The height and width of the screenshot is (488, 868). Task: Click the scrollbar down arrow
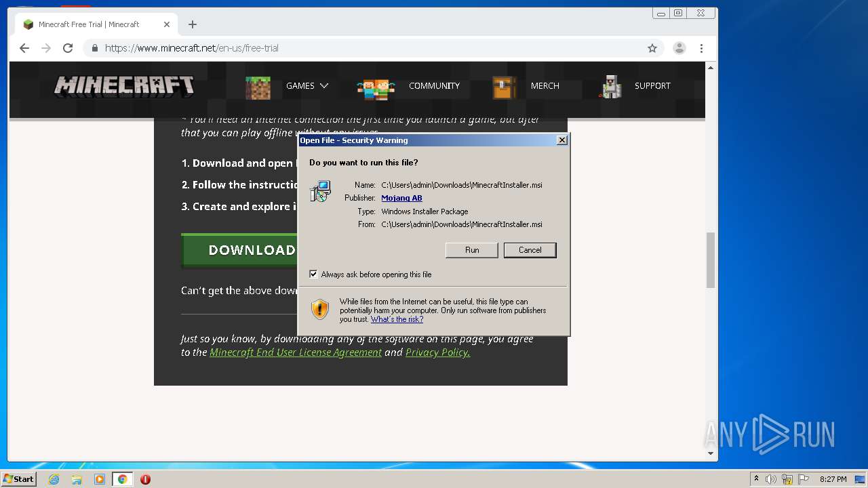point(711,453)
